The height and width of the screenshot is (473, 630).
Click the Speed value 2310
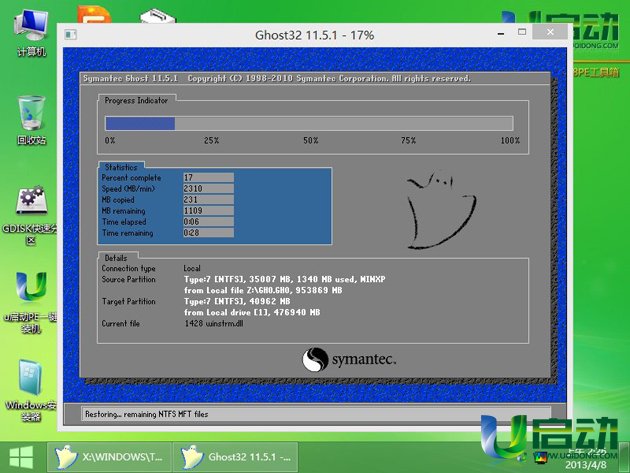point(208,188)
